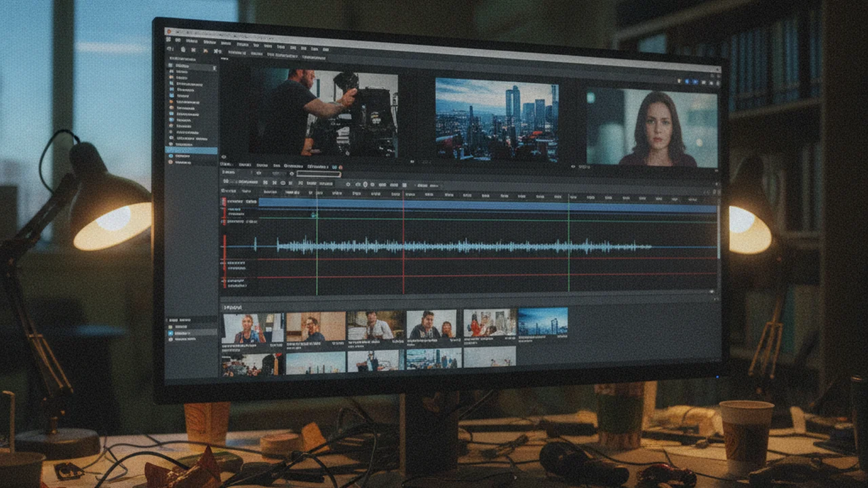This screenshot has width=868, height=488.
Task: Click the red playhead line on the timeline
Action: 403,243
